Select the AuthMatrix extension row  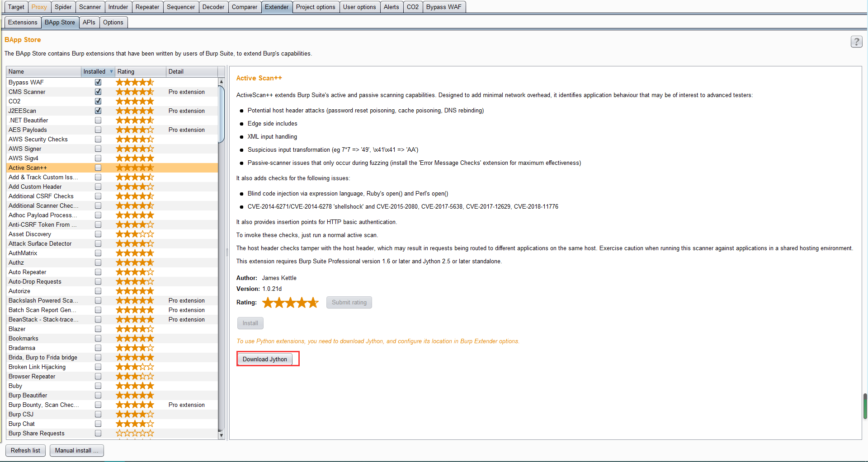click(x=112, y=253)
